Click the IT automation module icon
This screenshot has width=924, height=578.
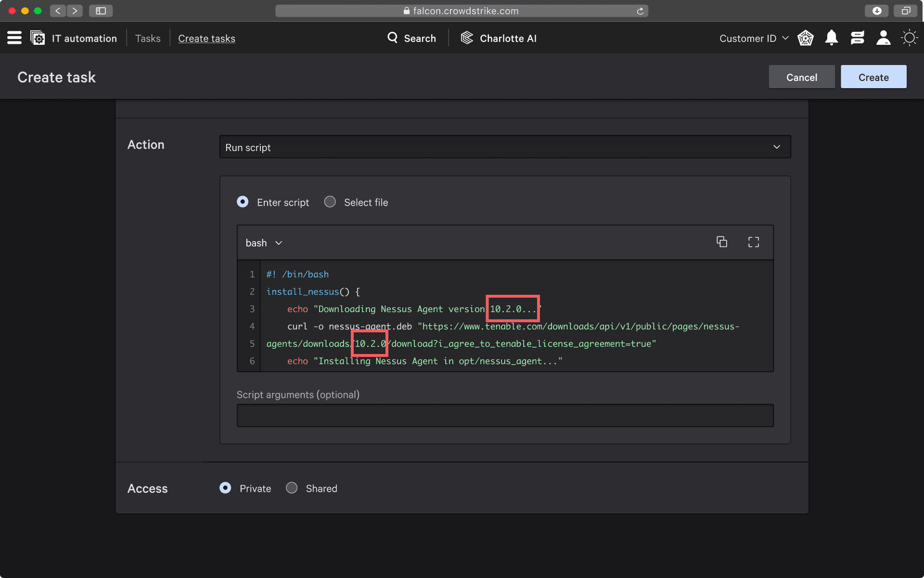point(38,38)
